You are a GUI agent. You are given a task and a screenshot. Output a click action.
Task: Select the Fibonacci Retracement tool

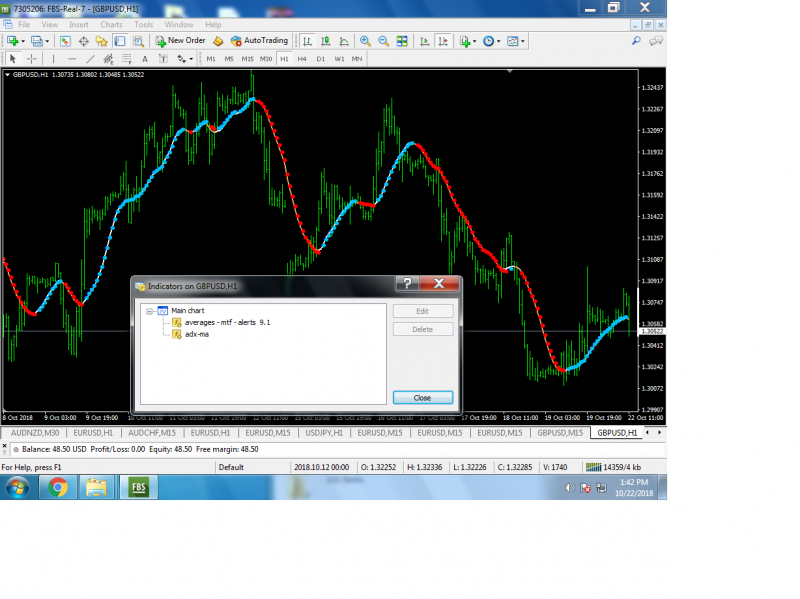[x=127, y=59]
